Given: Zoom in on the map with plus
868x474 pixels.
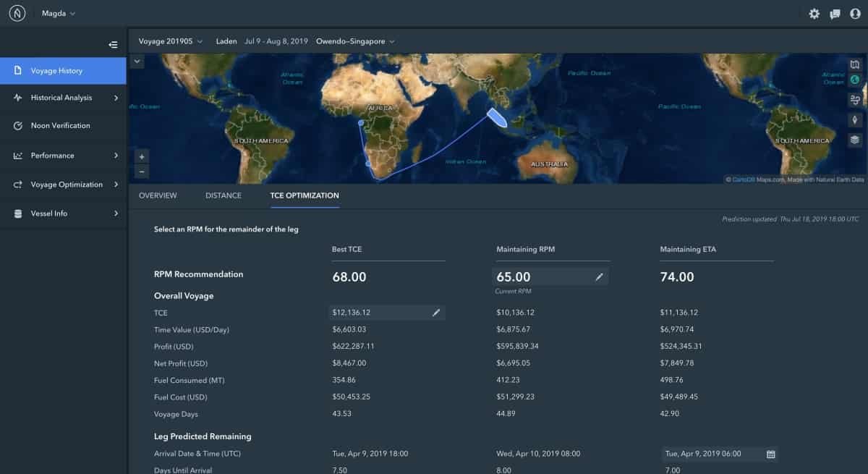Looking at the screenshot, I should (x=142, y=156).
